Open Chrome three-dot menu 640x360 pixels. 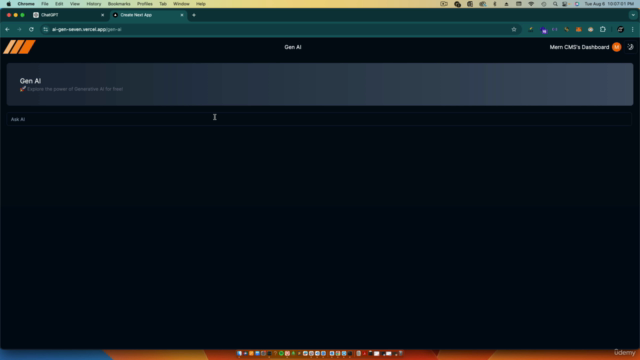tap(633, 29)
